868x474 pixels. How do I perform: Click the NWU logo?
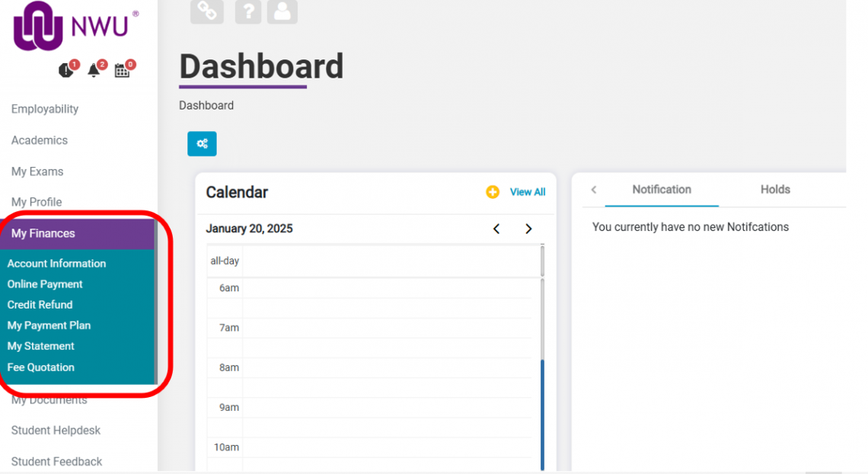[x=75, y=27]
